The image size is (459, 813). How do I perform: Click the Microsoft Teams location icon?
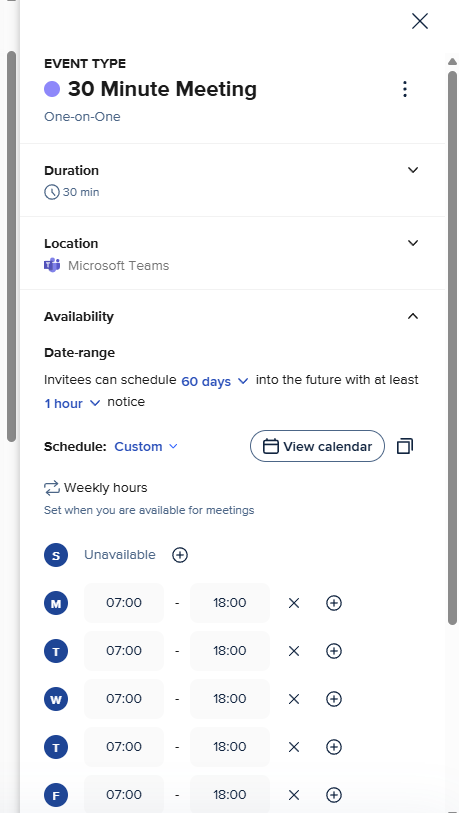(x=52, y=265)
